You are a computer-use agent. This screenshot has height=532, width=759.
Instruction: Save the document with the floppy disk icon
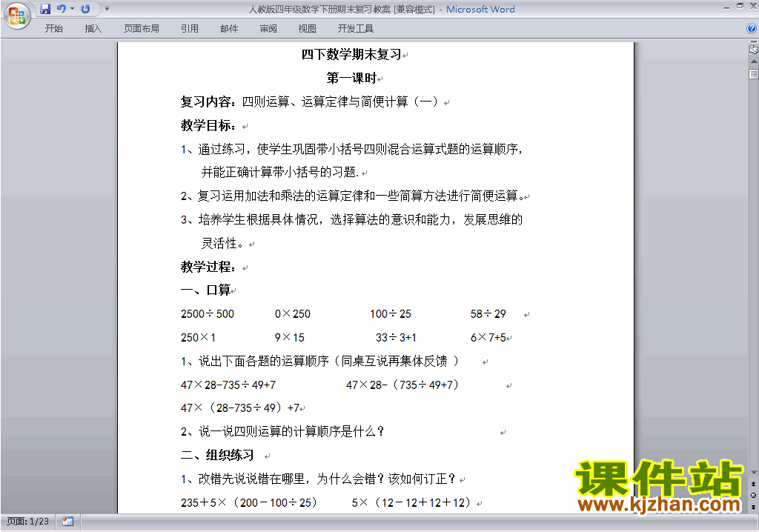45,9
